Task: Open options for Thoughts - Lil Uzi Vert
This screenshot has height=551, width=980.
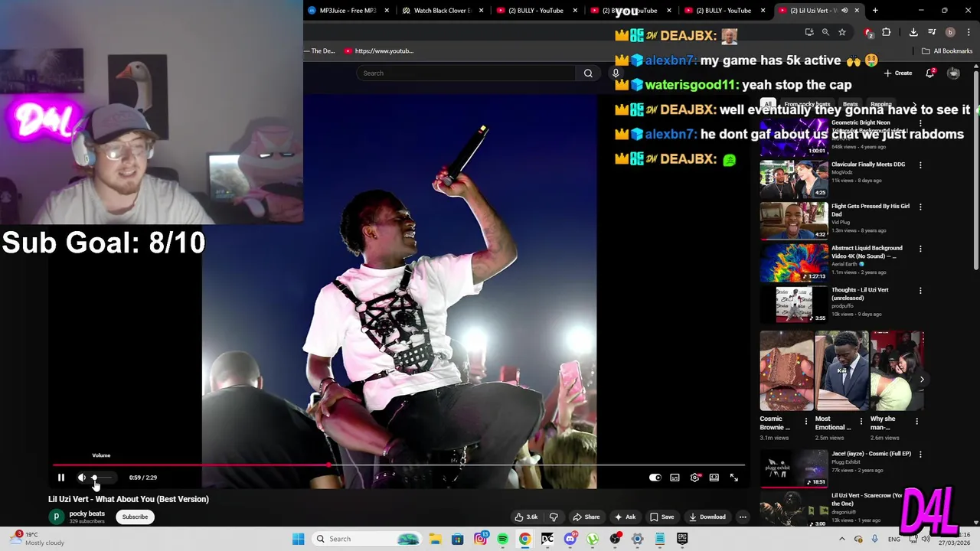Action: (920, 292)
